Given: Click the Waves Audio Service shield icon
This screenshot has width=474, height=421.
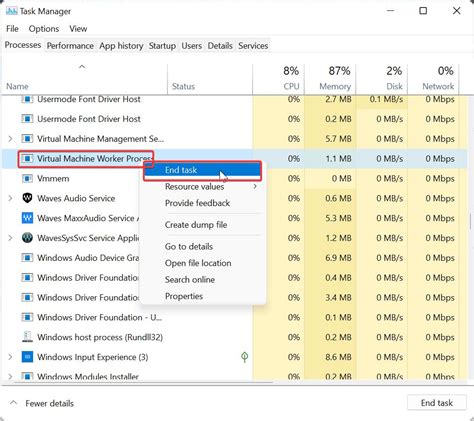Looking at the screenshot, I should tap(27, 198).
